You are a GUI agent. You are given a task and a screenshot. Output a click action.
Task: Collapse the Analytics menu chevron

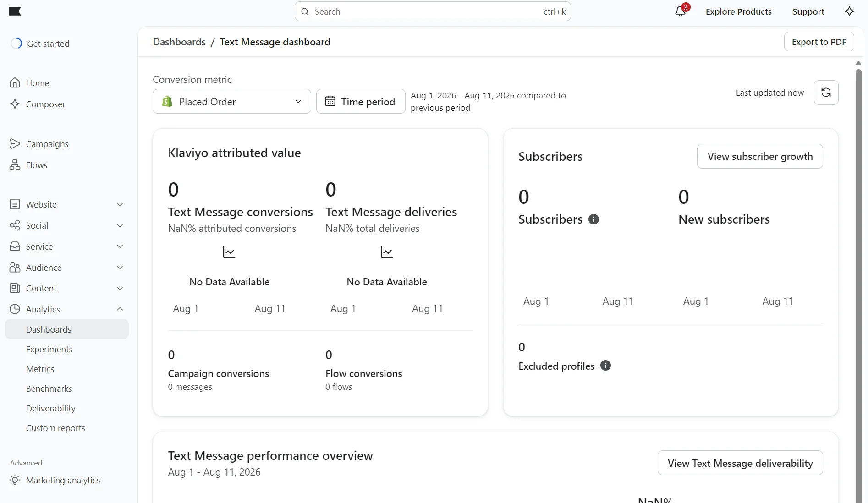(x=120, y=309)
